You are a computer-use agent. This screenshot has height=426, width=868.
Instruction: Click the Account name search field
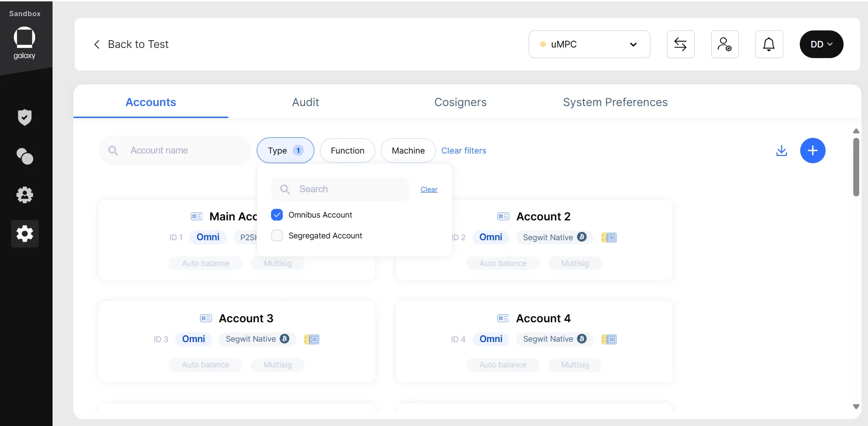pos(175,150)
